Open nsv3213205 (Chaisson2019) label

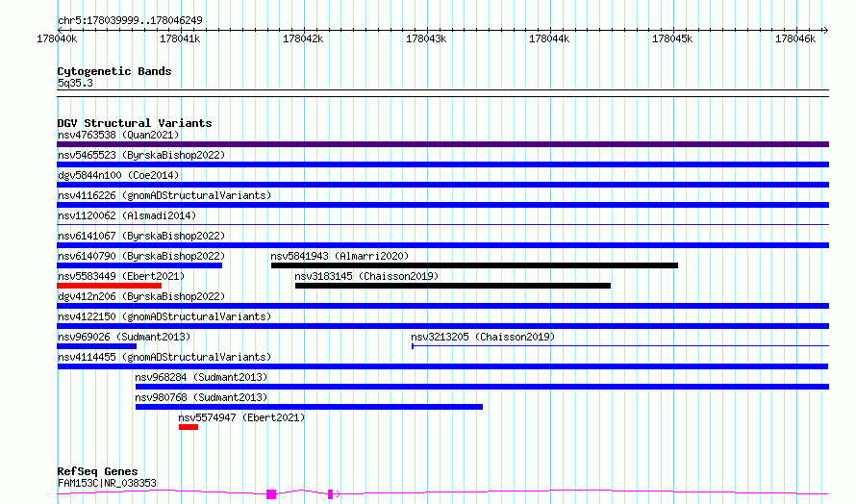[483, 337]
